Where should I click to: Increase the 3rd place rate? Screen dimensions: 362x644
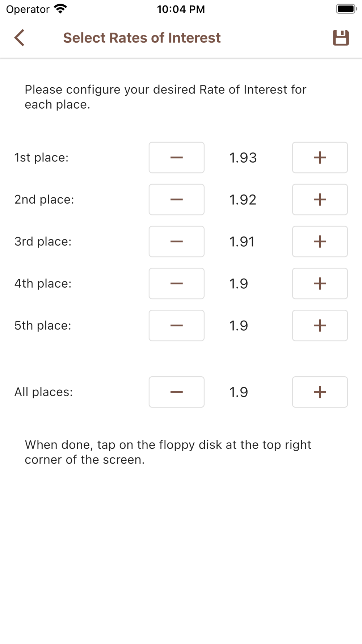pos(320,242)
